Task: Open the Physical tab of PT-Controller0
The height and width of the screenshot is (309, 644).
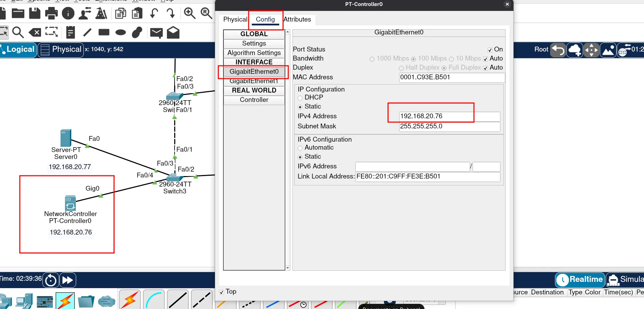Action: coord(235,19)
